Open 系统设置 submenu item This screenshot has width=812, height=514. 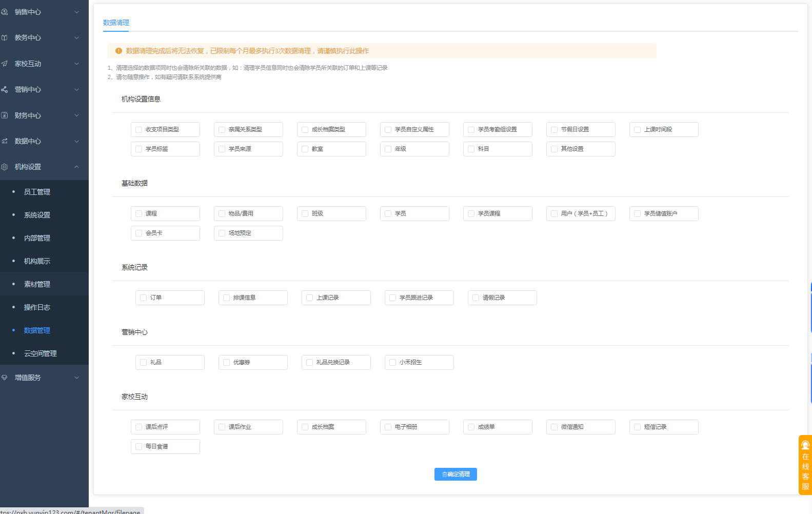44,215
